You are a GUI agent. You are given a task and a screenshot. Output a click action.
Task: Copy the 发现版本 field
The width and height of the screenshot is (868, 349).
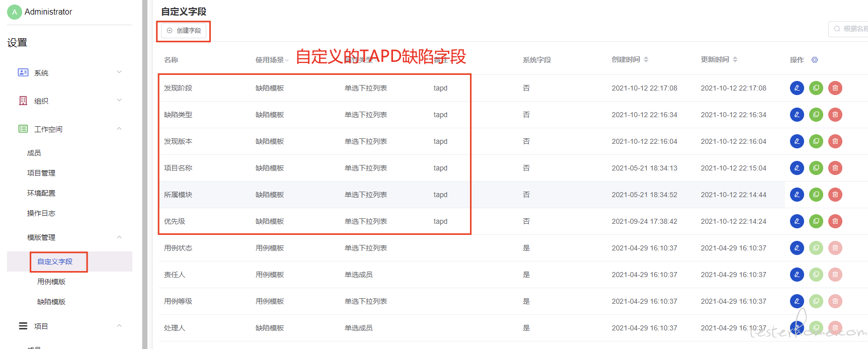tap(816, 141)
